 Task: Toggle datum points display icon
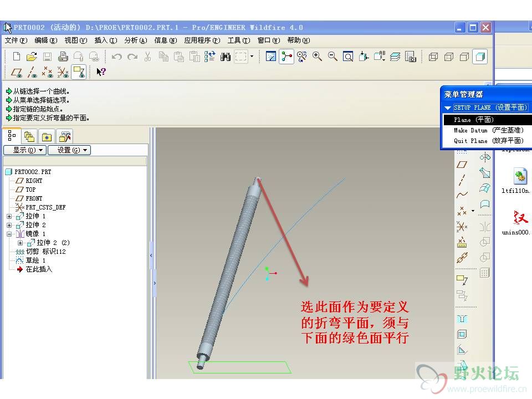[x=48, y=72]
